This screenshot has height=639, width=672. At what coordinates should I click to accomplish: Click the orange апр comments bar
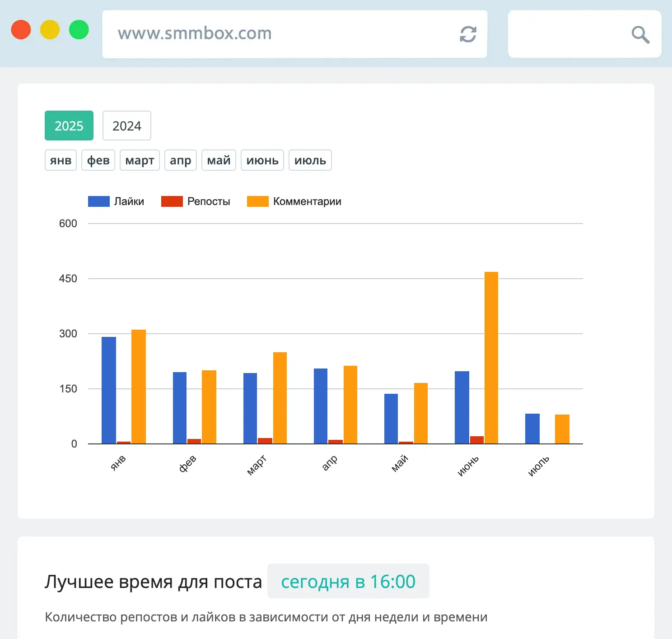pyautogui.click(x=350, y=405)
